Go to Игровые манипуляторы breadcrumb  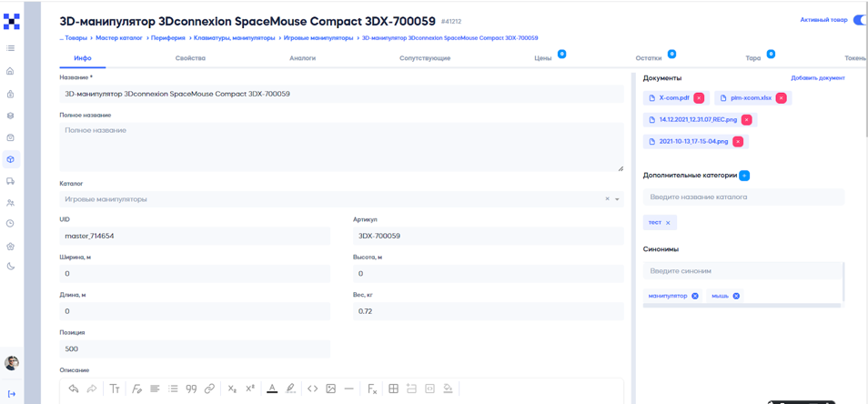coord(318,37)
